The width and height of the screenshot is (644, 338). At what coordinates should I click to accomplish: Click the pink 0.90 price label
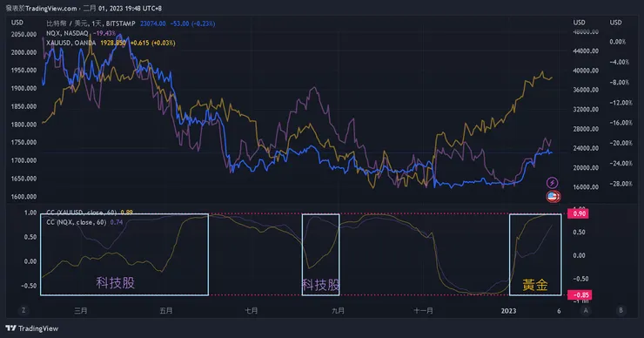coord(579,213)
